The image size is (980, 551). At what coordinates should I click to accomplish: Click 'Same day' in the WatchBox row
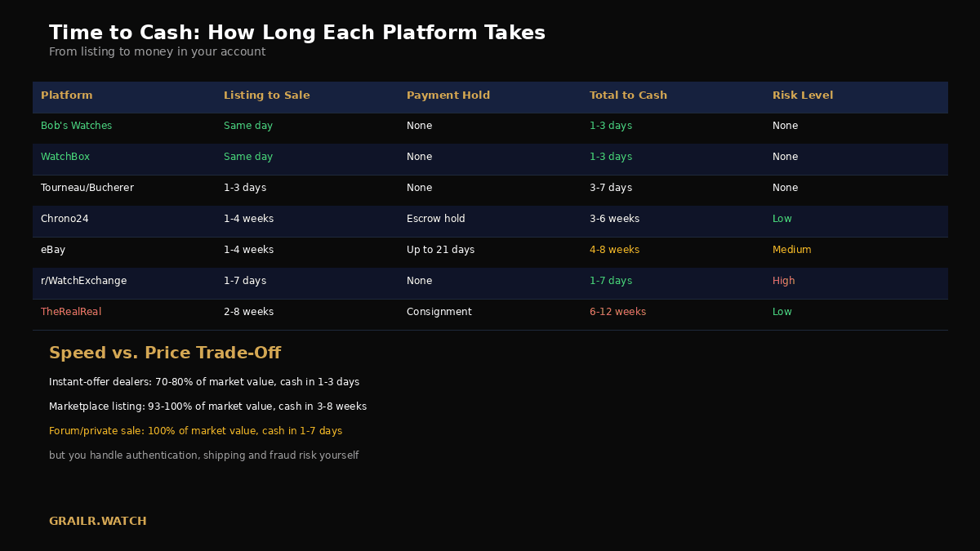(x=248, y=157)
